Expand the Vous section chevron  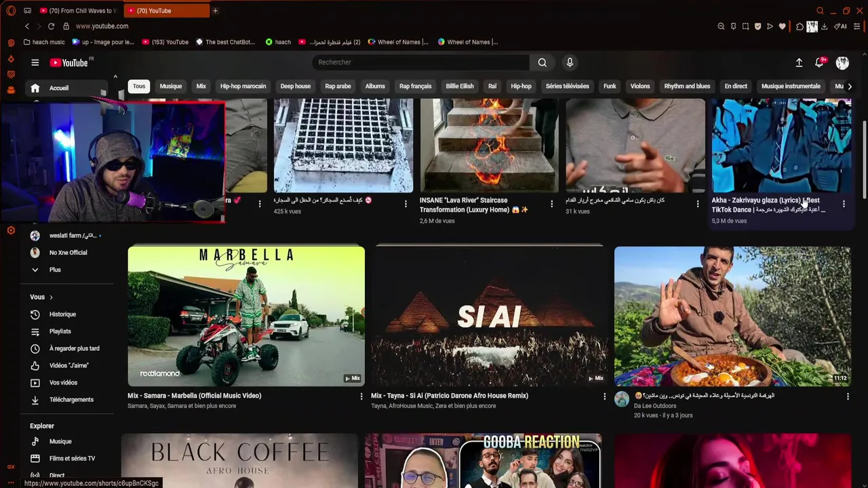tap(51, 297)
